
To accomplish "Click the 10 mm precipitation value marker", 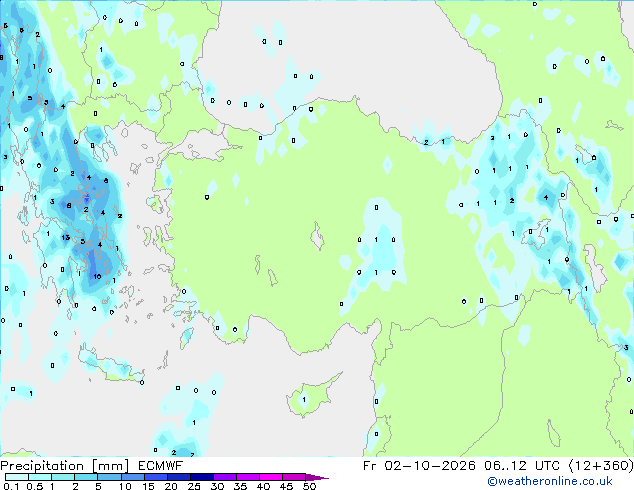I will (x=97, y=277).
